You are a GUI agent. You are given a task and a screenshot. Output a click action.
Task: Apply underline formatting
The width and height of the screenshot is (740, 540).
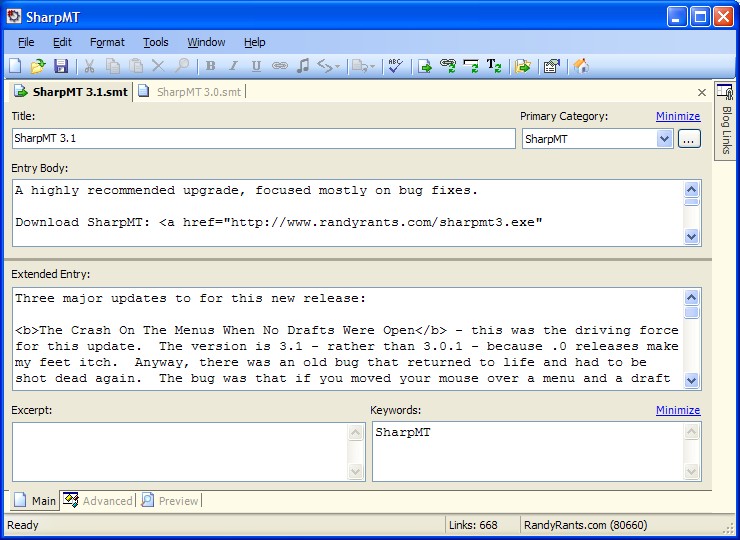pos(256,66)
